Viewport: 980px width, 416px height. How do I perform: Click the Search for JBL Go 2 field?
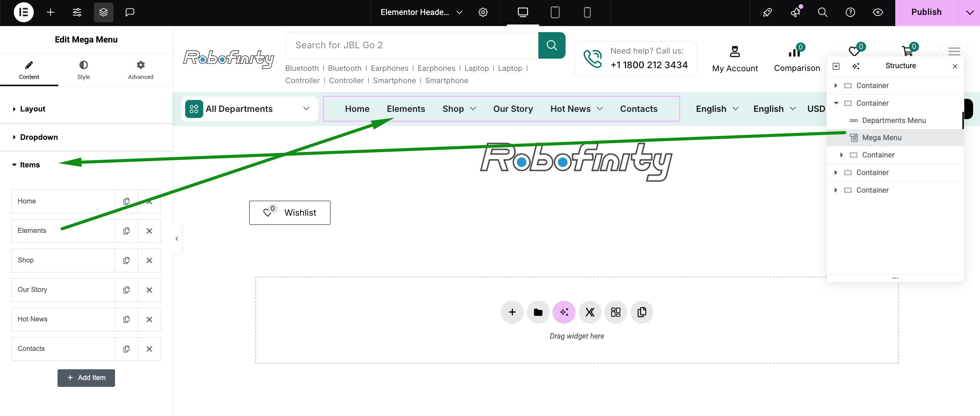click(412, 45)
